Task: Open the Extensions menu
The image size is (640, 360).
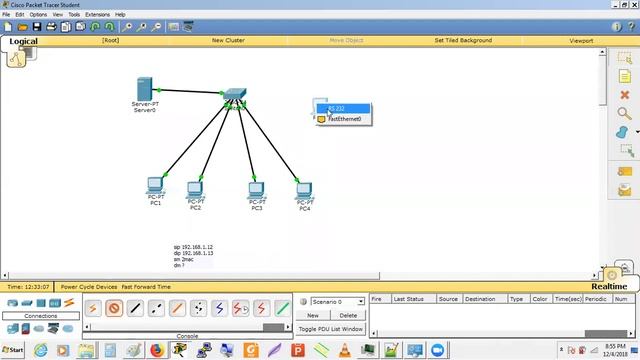Action: point(97,14)
